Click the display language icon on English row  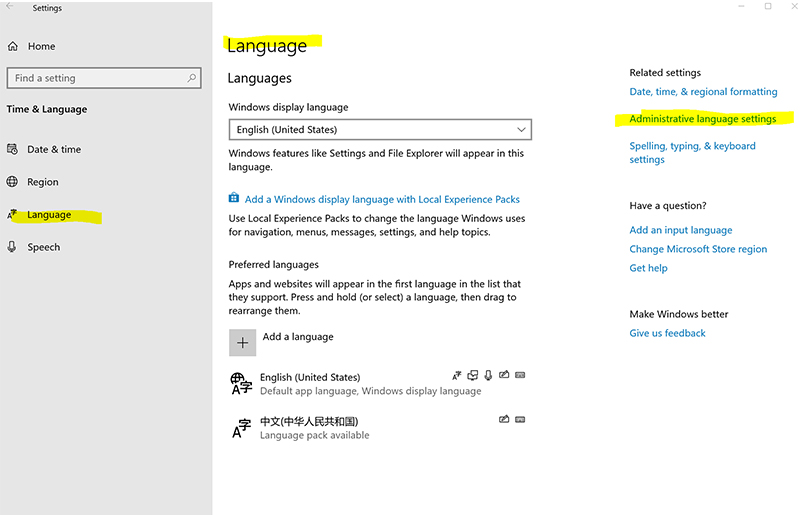point(457,376)
